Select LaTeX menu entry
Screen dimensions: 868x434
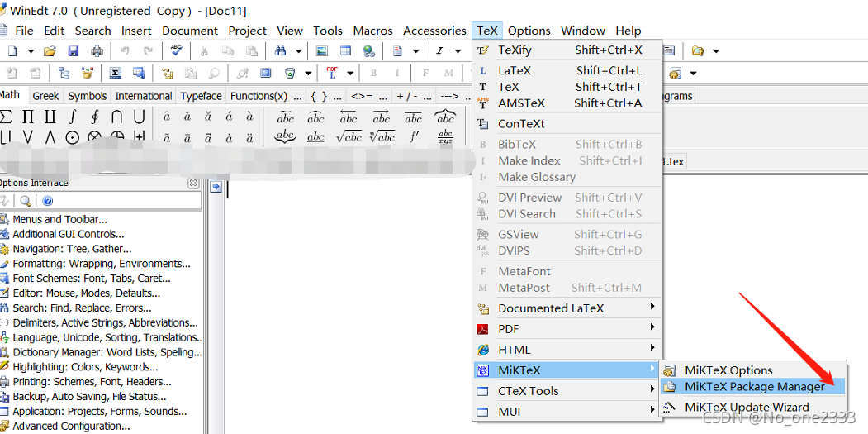point(568,70)
